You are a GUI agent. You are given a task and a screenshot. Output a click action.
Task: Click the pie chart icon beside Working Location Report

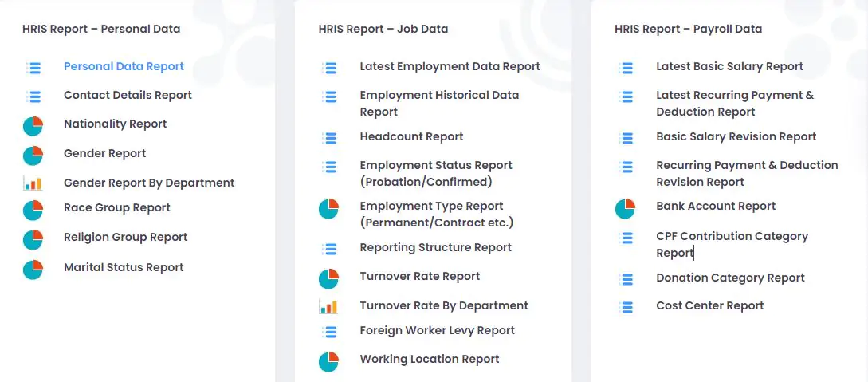click(329, 361)
